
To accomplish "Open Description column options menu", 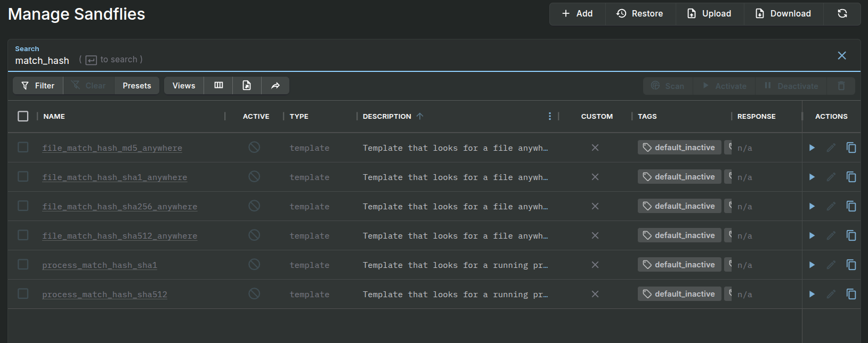I will coord(550,116).
